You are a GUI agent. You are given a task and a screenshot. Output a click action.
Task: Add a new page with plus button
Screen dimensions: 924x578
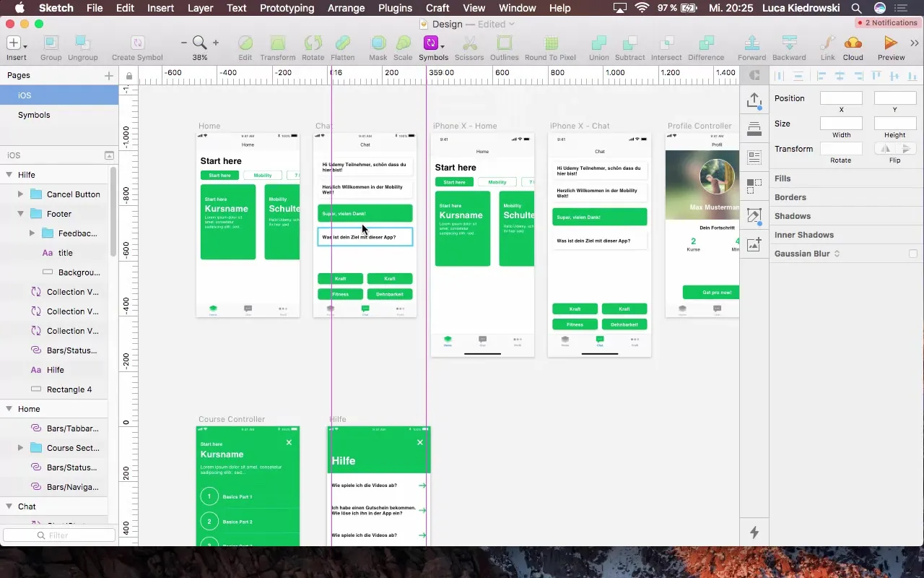click(109, 75)
